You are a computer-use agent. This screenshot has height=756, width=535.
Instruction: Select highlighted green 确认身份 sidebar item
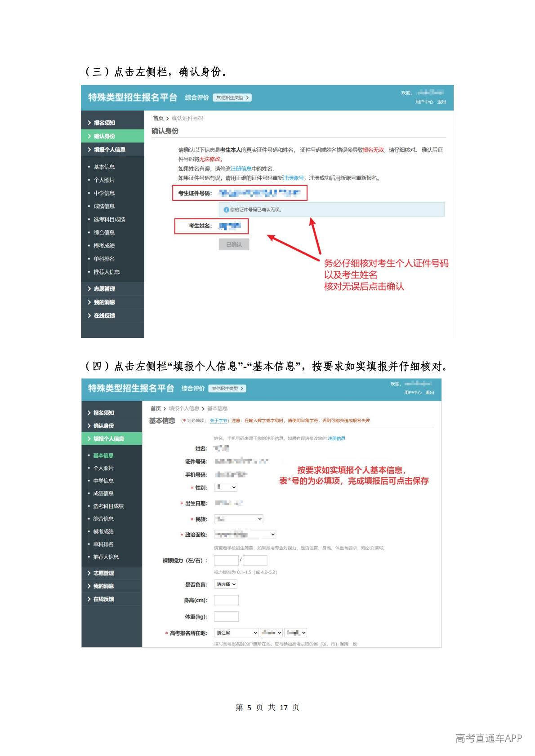tap(112, 136)
